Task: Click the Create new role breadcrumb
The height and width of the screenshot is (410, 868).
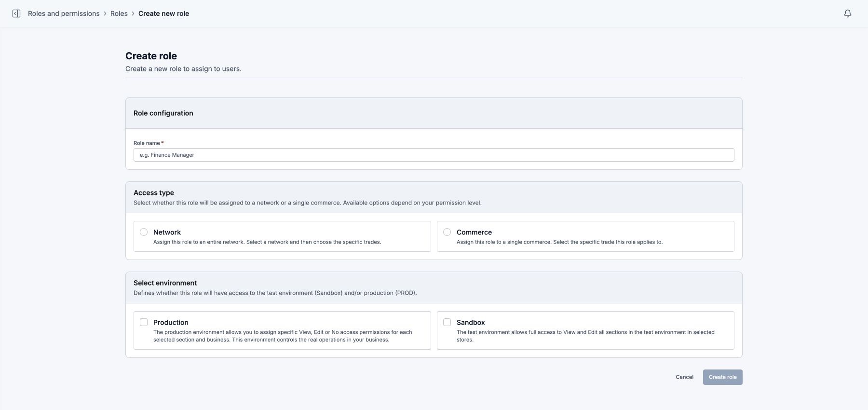Action: [x=163, y=14]
